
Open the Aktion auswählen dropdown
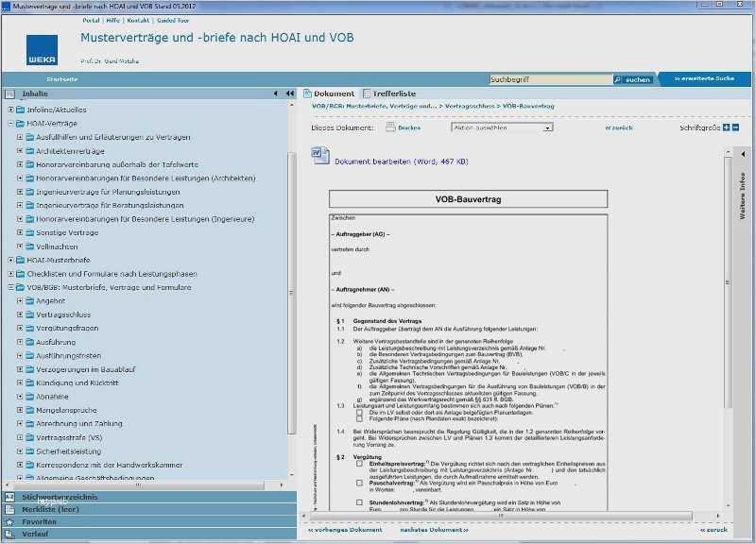(502, 127)
